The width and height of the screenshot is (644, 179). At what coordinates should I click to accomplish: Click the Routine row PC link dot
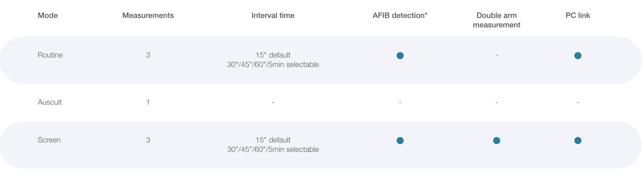pos(578,56)
